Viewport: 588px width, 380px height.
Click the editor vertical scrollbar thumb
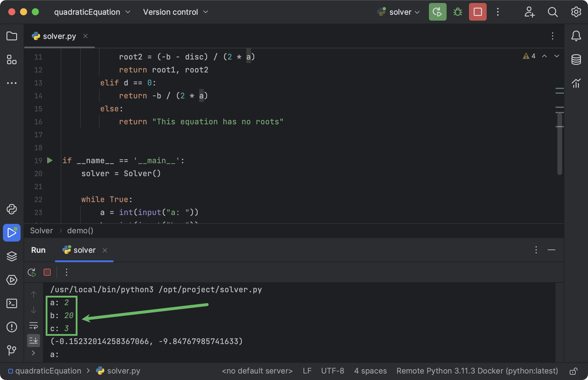[x=560, y=144]
